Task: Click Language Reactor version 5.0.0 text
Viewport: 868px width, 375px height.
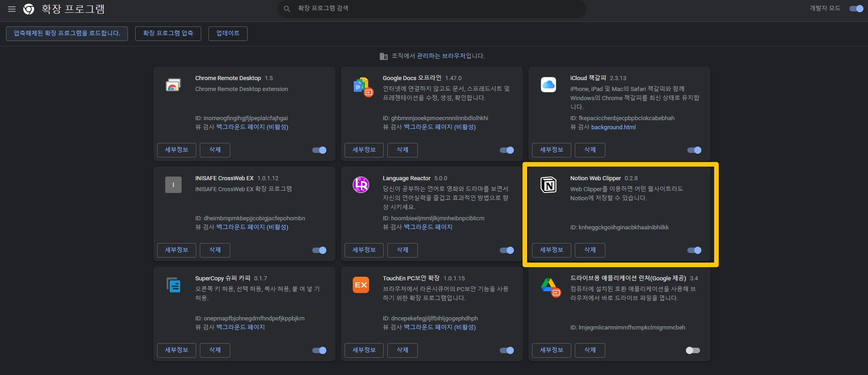Action: click(x=441, y=178)
